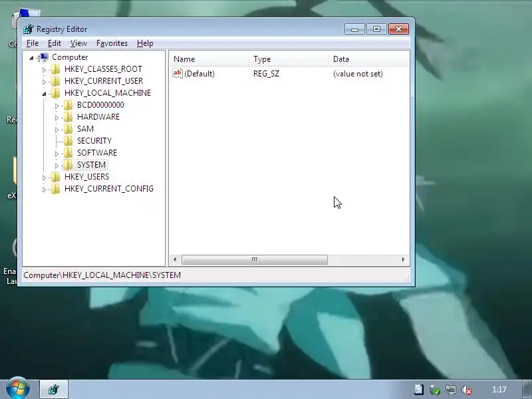Image resolution: width=532 pixels, height=399 pixels.
Task: Expand HKEY_CURRENT_USER node arrow
Action: pyautogui.click(x=44, y=82)
